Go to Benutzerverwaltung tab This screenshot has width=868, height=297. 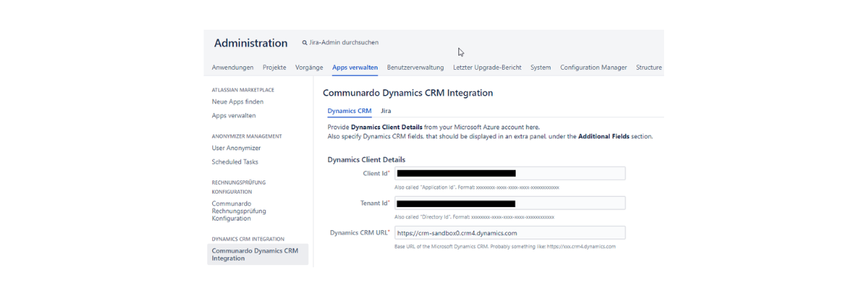point(415,68)
